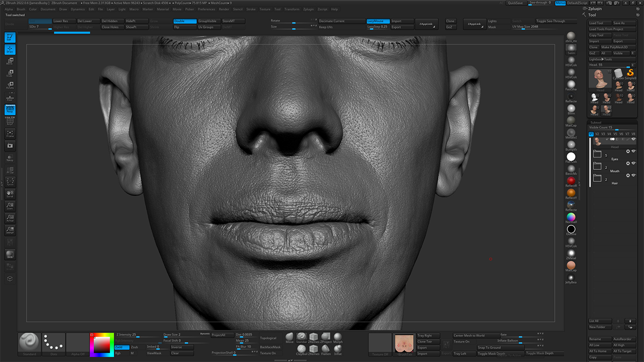Activate the Draw mode icon
644x362 pixels.
(x=10, y=49)
